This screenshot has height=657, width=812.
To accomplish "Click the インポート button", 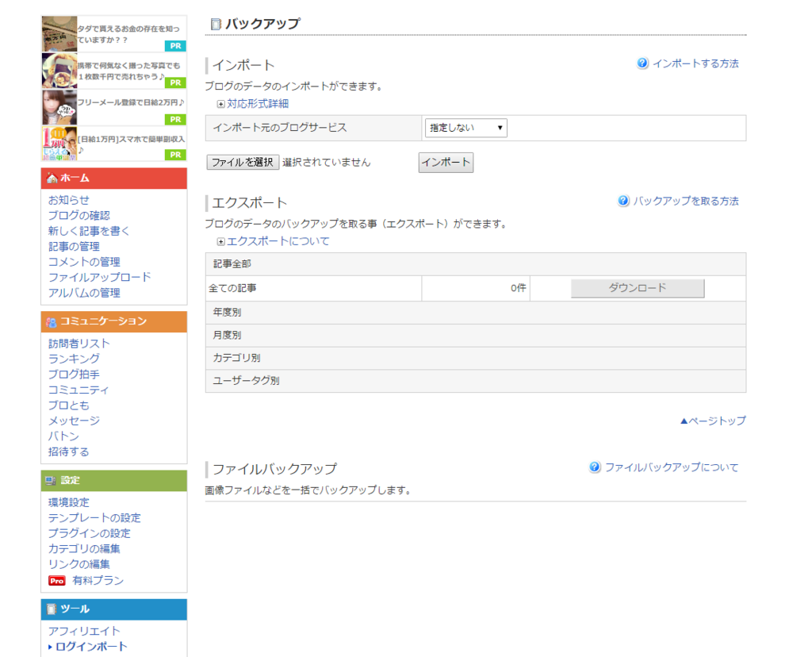I will pyautogui.click(x=446, y=162).
